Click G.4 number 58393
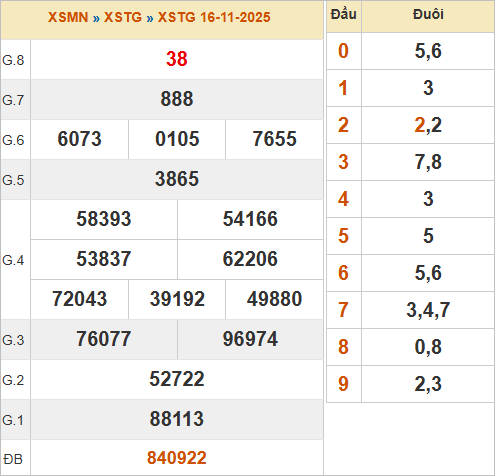This screenshot has width=495, height=476. coord(104,219)
